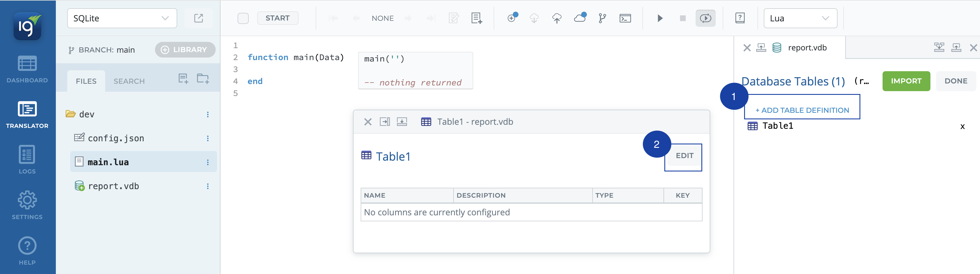Open the Logs section
980x274 pixels.
[x=27, y=160]
